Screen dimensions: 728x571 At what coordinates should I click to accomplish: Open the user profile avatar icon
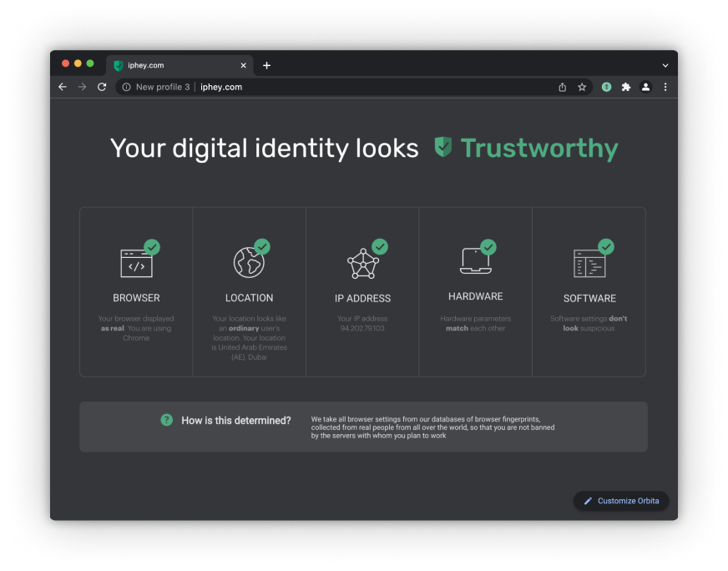[645, 87]
